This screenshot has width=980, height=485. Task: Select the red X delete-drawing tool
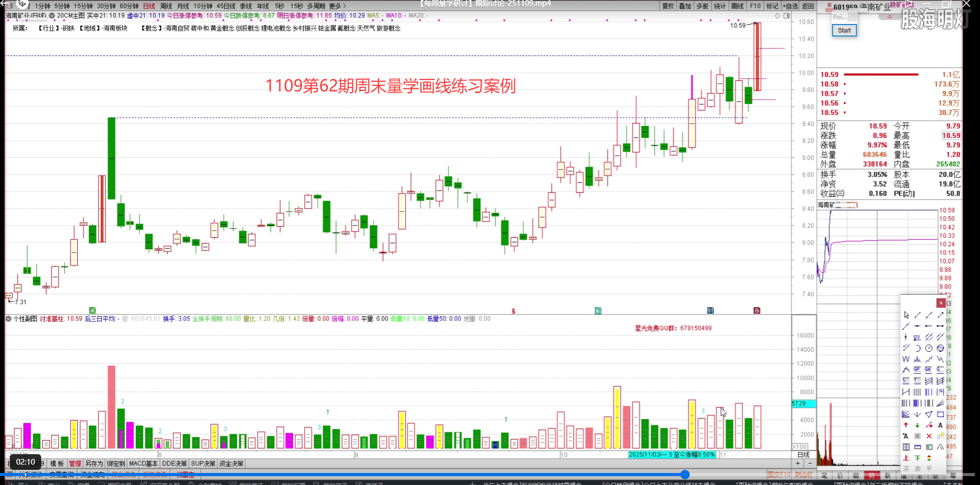tap(928, 435)
